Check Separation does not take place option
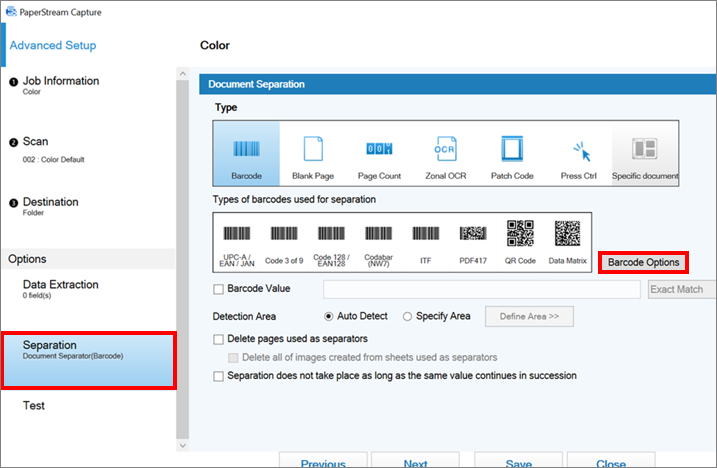717x468 pixels. pos(219,376)
